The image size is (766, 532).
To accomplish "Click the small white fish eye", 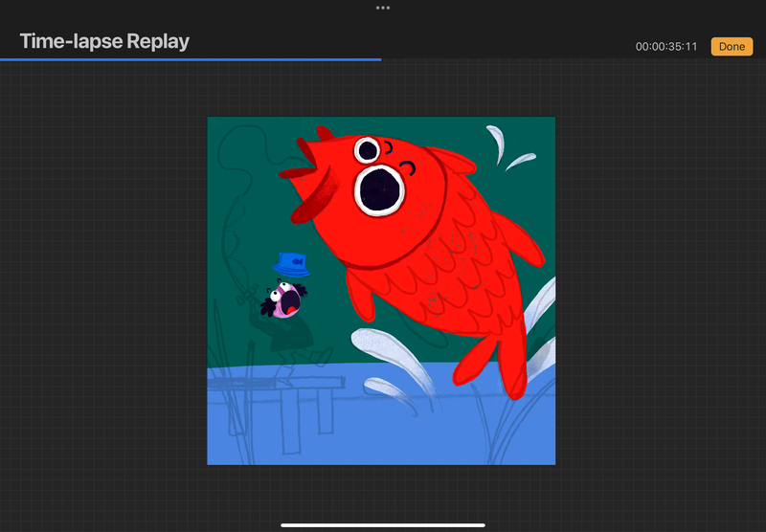I will point(366,150).
